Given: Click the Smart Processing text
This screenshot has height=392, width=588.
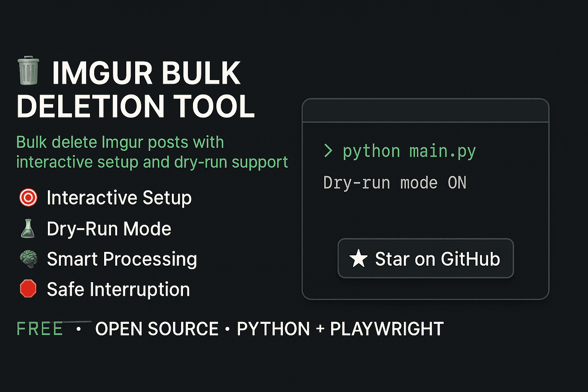Looking at the screenshot, I should (122, 259).
